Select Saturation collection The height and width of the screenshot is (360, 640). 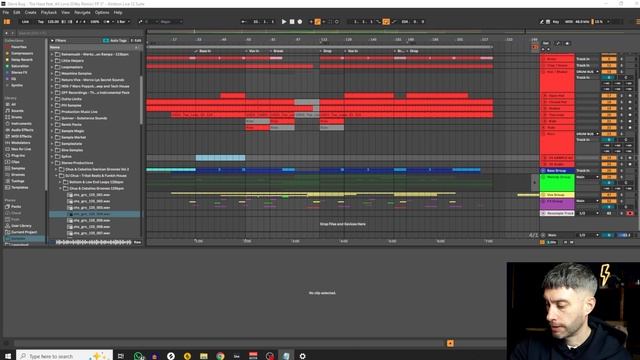[20, 66]
